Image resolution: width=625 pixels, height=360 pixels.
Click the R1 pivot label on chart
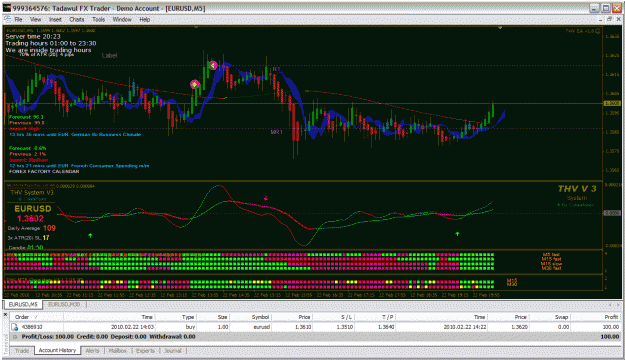pos(276,69)
